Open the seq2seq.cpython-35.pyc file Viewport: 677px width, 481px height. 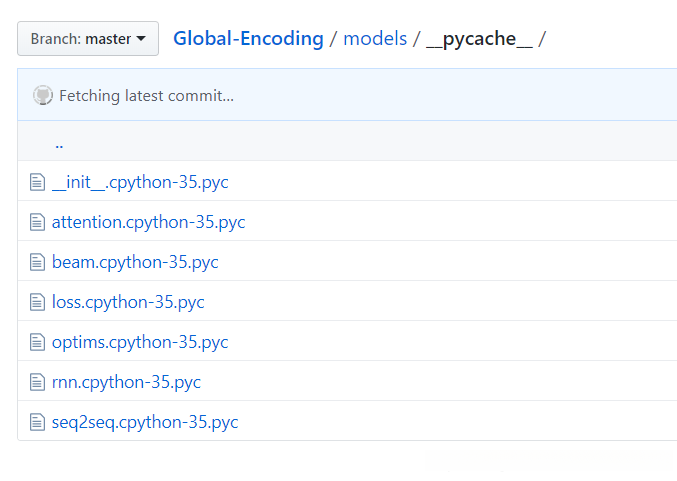[145, 422]
